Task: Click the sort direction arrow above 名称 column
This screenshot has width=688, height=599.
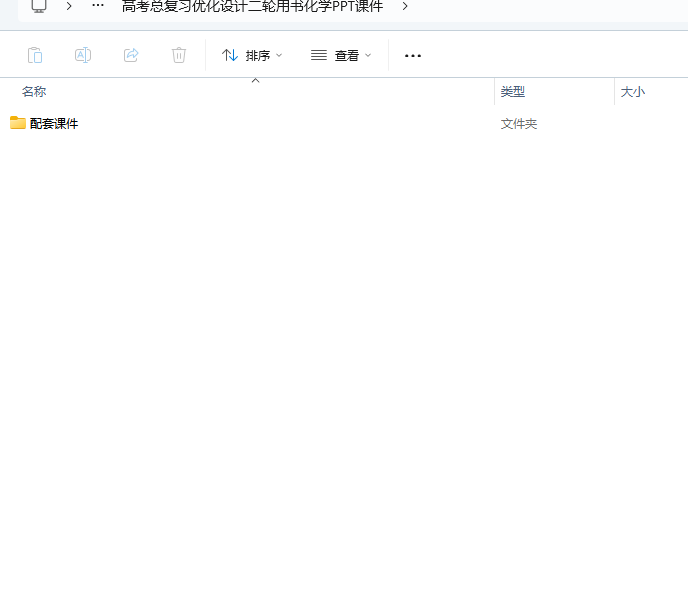Action: (x=255, y=81)
